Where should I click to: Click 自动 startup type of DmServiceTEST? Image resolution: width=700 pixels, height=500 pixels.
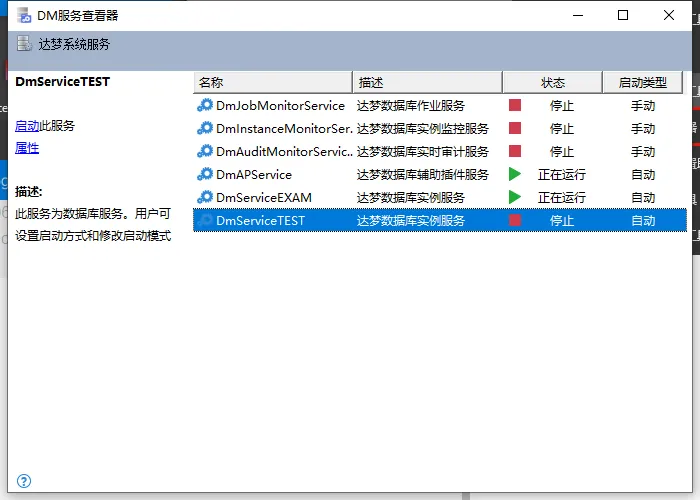(x=643, y=221)
